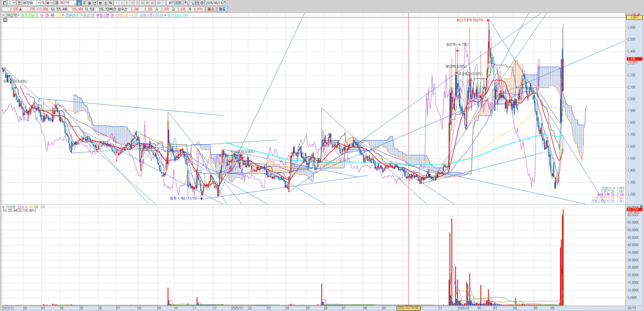Click the 주 instrument type button

pyautogui.click(x=10, y=3)
